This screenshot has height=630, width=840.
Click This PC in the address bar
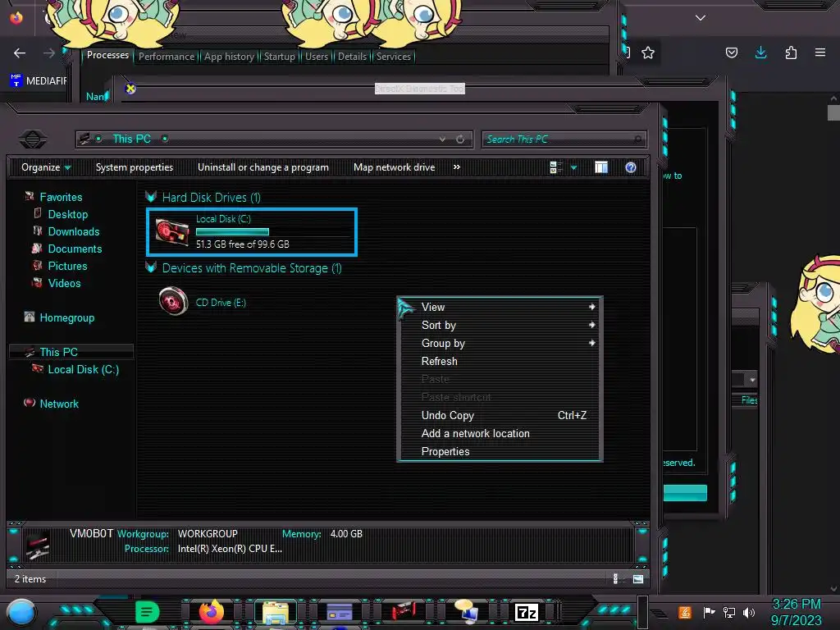(132, 139)
